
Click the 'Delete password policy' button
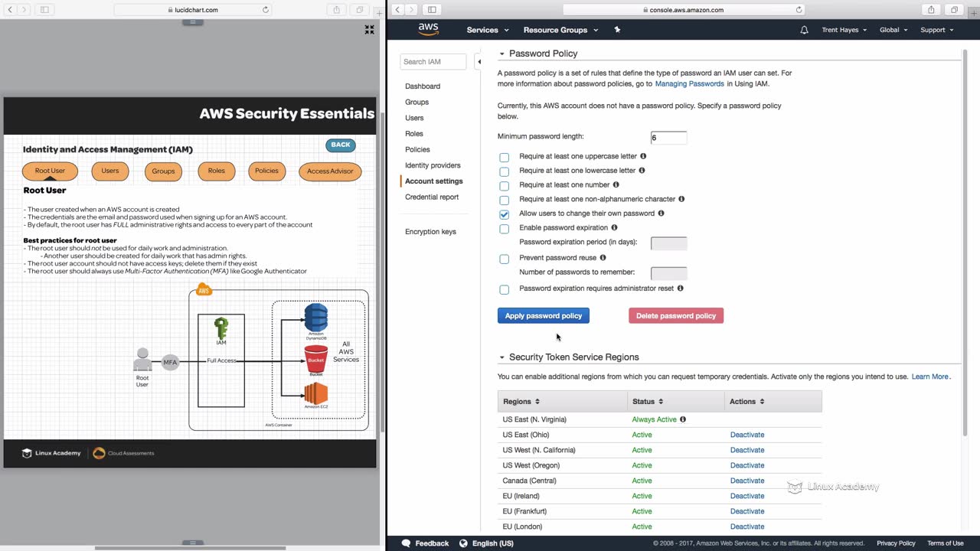(x=676, y=315)
